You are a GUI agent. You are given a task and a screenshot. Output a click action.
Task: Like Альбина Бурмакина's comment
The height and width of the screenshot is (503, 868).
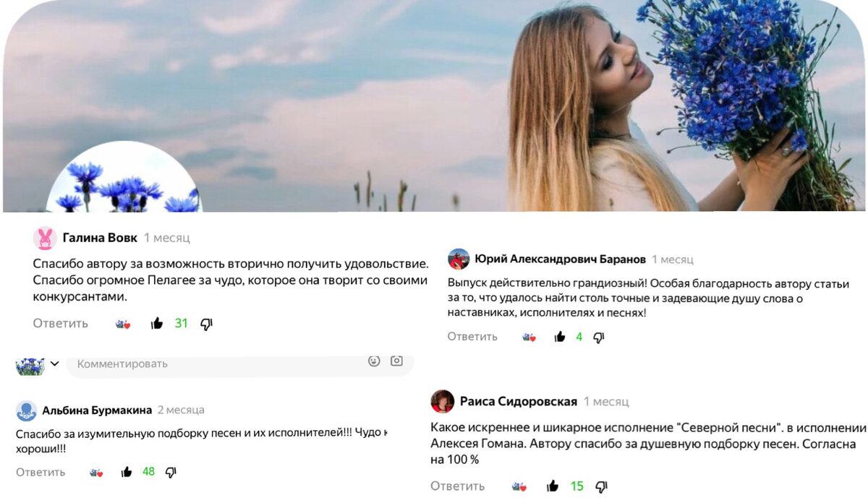pos(127,472)
